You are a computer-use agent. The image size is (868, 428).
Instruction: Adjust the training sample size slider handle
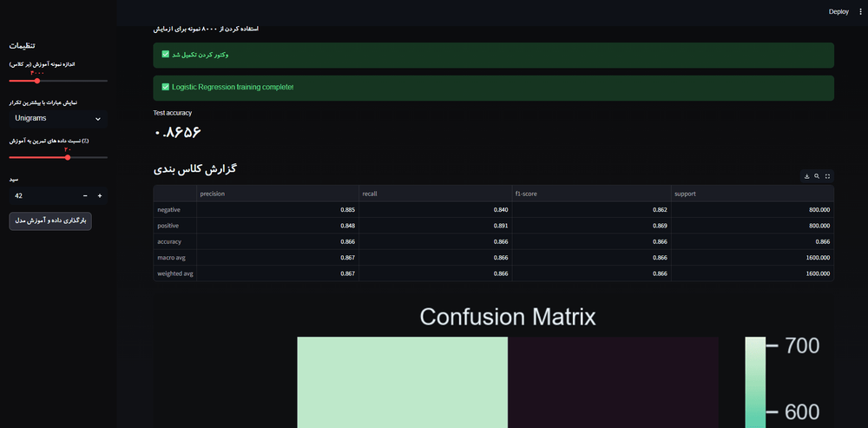(x=37, y=81)
